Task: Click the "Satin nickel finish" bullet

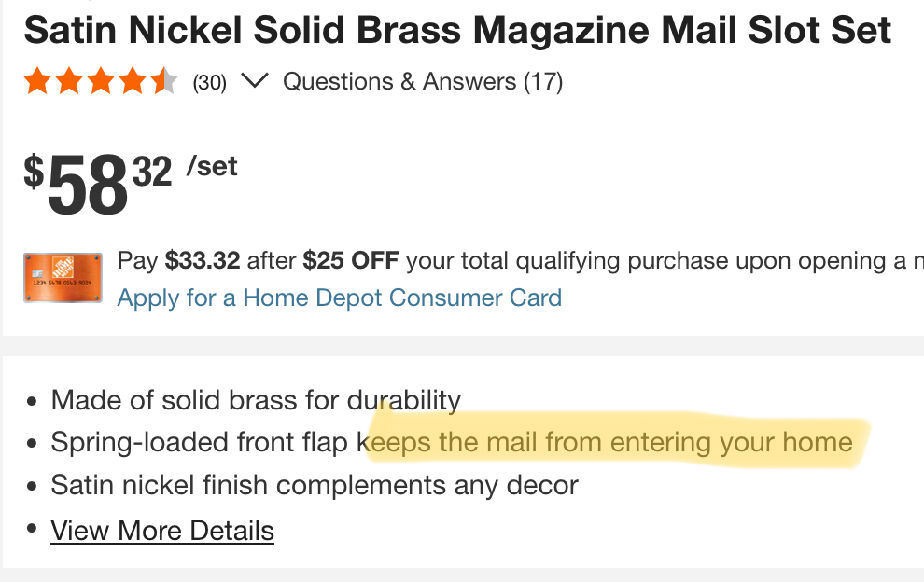Action: coord(315,485)
